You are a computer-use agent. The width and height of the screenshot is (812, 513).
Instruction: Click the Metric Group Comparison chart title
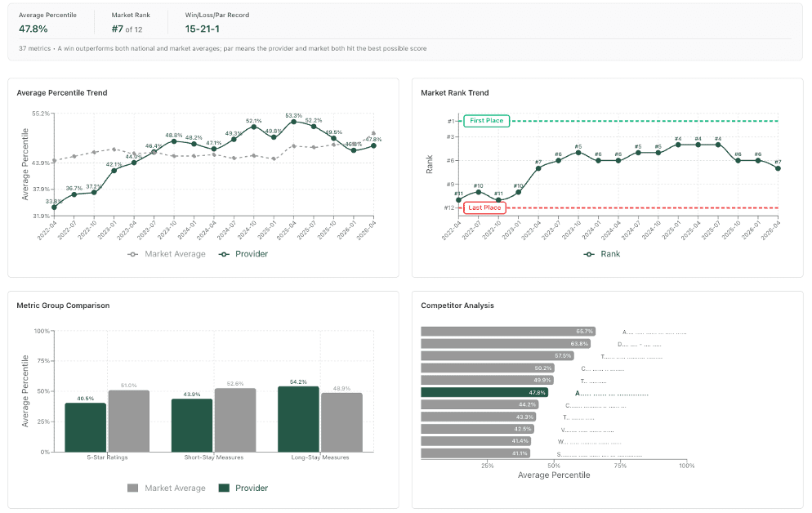click(63, 306)
